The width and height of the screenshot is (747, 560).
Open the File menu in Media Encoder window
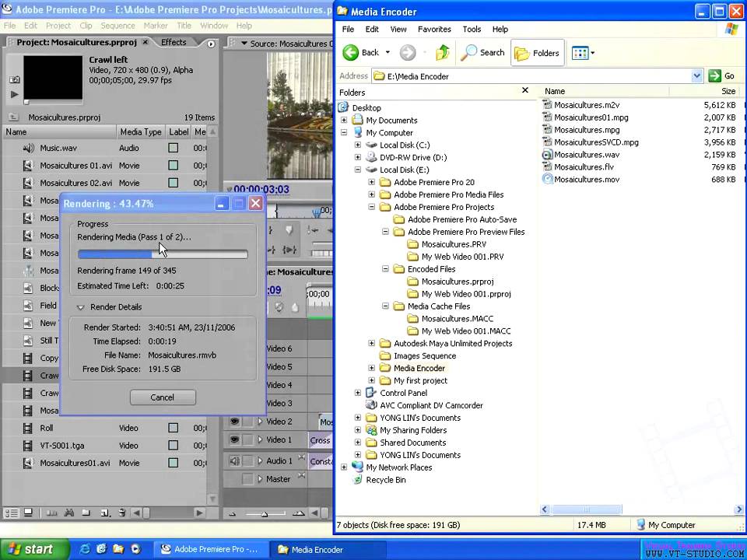click(x=348, y=29)
